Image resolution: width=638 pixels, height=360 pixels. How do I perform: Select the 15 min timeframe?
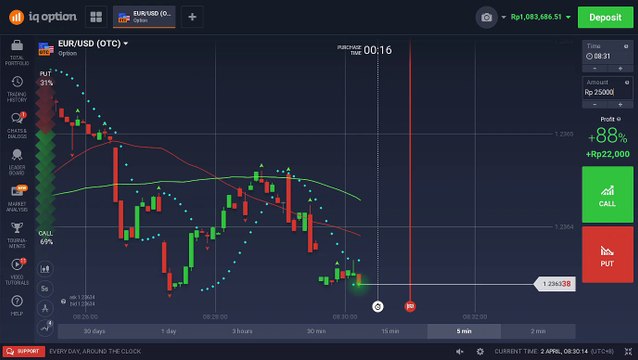click(390, 331)
